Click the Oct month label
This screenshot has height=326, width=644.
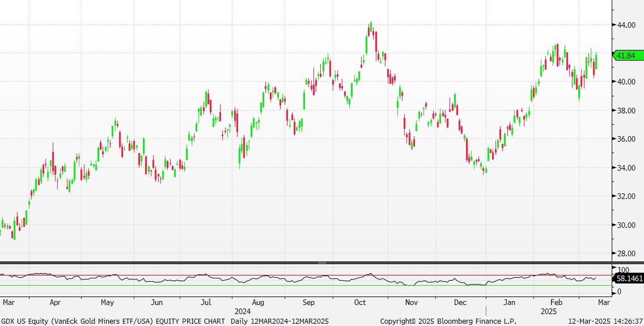click(360, 302)
